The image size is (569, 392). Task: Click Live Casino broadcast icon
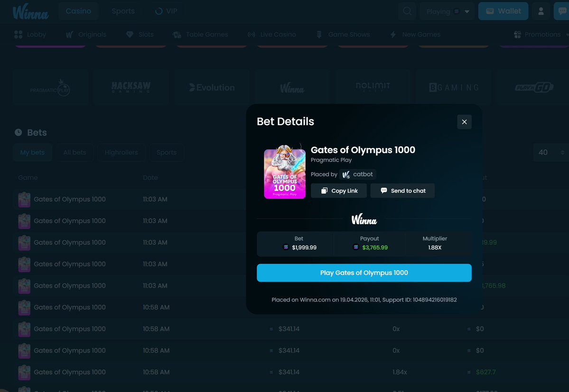pos(252,35)
